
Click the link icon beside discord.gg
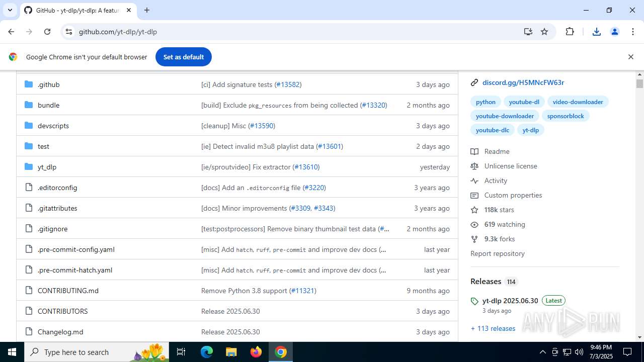pos(474,82)
